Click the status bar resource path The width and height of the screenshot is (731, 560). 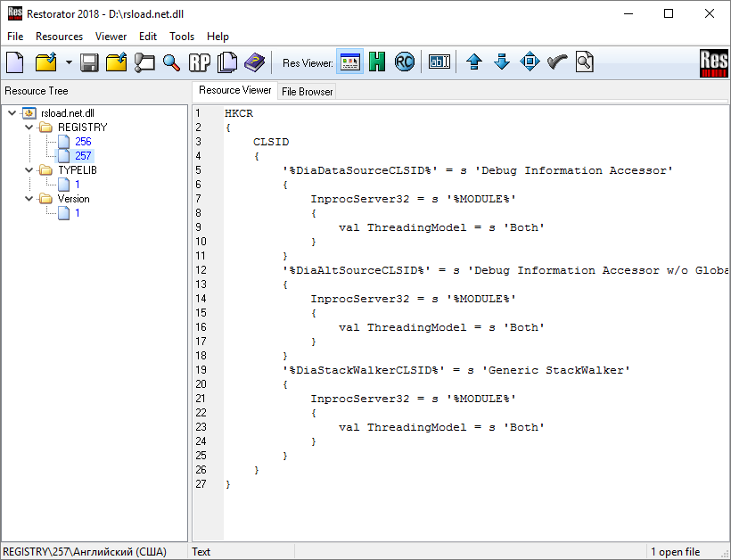click(x=85, y=552)
